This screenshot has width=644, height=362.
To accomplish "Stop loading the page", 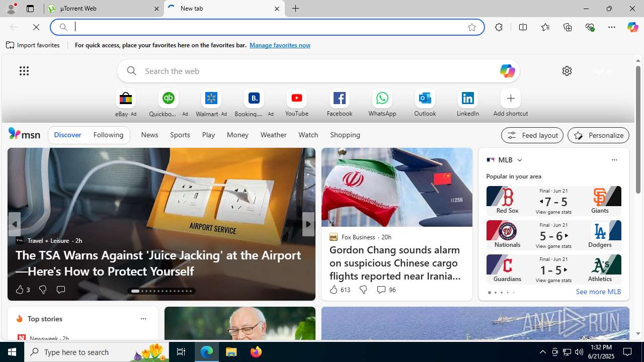I will point(36,27).
